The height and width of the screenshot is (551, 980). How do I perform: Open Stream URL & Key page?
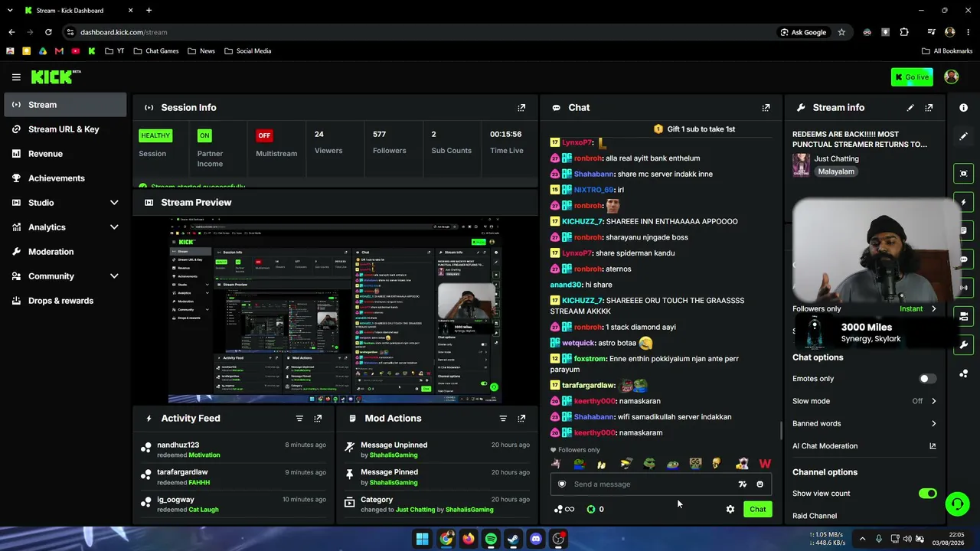[x=65, y=129]
